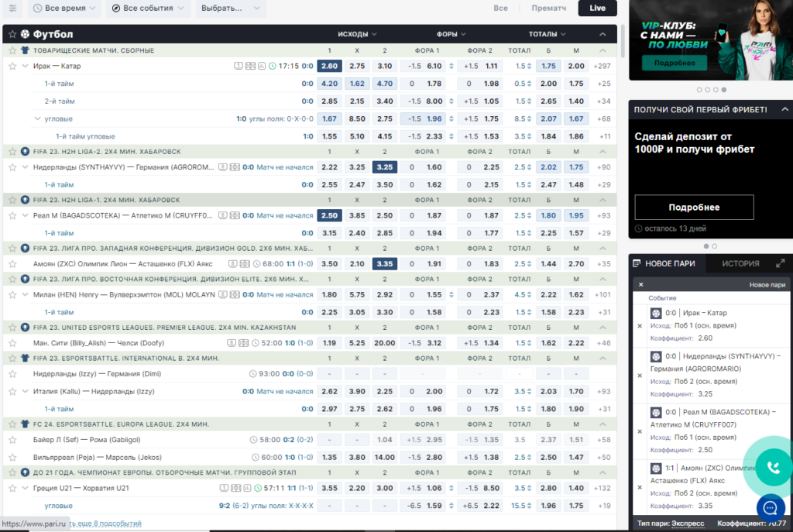Screen dimensions: 793x532
Task: Open the field tracker icon for Ирак — Катар
Action: [250, 67]
